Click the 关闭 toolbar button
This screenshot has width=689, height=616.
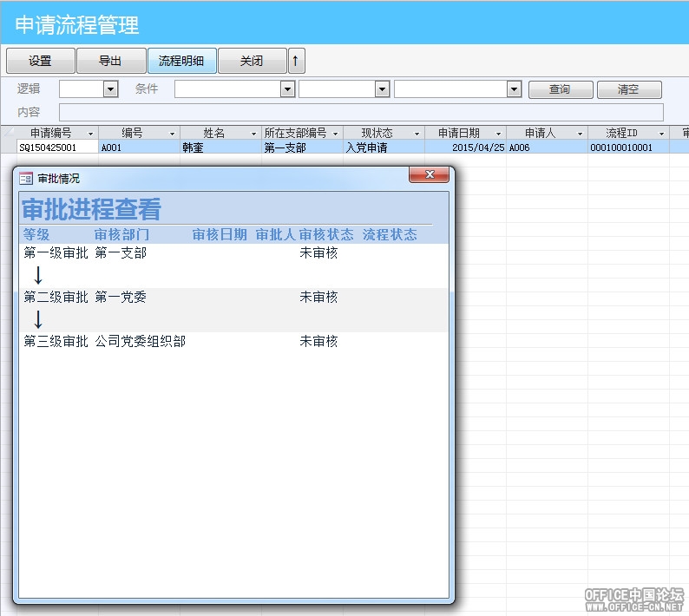(253, 61)
